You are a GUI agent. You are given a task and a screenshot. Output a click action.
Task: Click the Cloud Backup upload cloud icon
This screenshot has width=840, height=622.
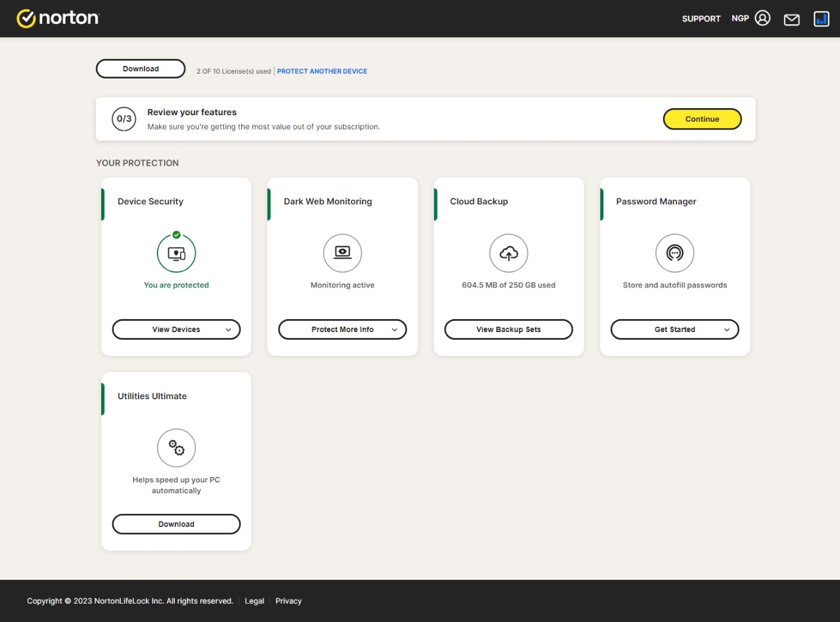[509, 252]
